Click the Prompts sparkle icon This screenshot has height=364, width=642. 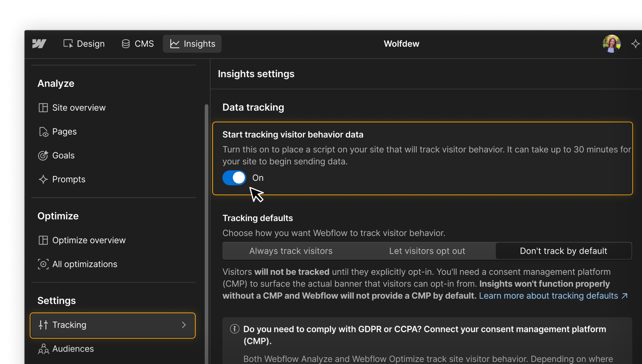click(43, 179)
